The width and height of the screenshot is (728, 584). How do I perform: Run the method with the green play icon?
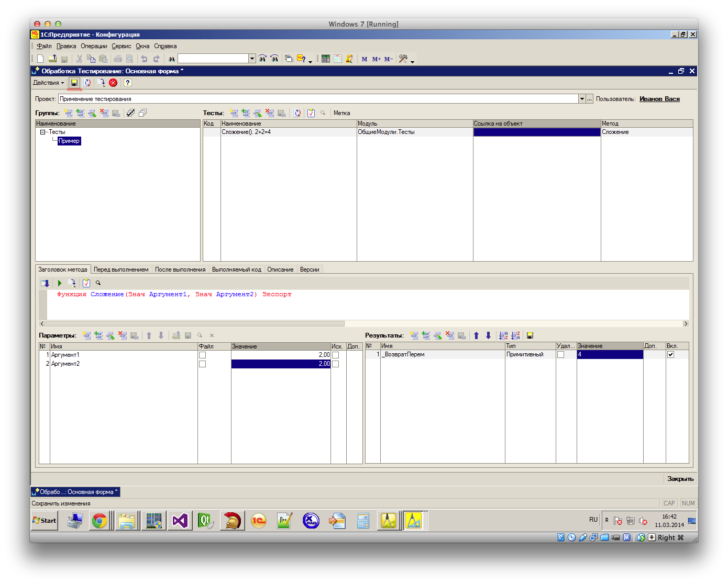point(60,283)
